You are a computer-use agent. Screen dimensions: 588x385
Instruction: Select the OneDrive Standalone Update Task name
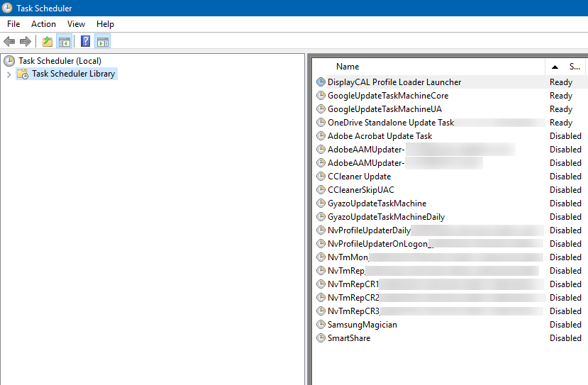point(391,123)
